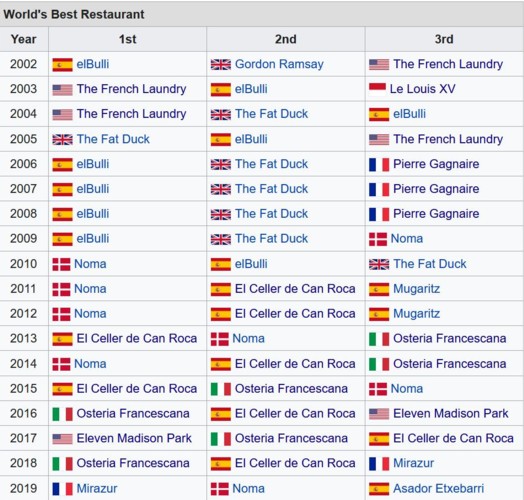Image resolution: width=524 pixels, height=500 pixels.
Task: Click France flag beside 2019 Mirazur winner
Action: [62, 489]
